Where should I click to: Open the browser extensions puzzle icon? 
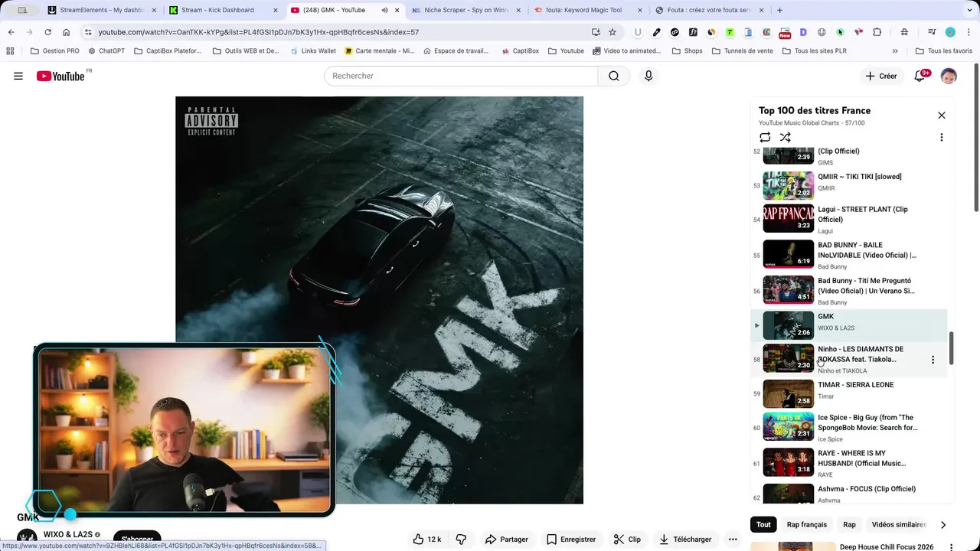tap(877, 32)
